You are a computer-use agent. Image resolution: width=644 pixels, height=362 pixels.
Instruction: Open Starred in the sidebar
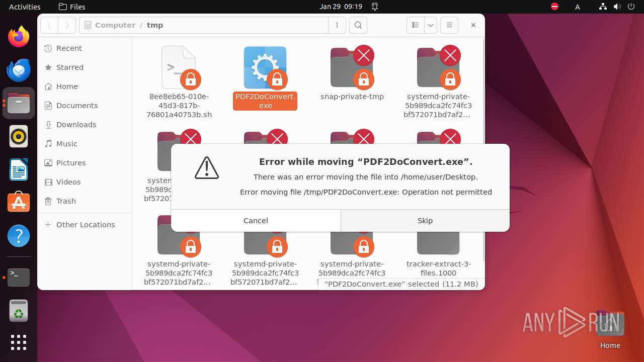pos(85,67)
